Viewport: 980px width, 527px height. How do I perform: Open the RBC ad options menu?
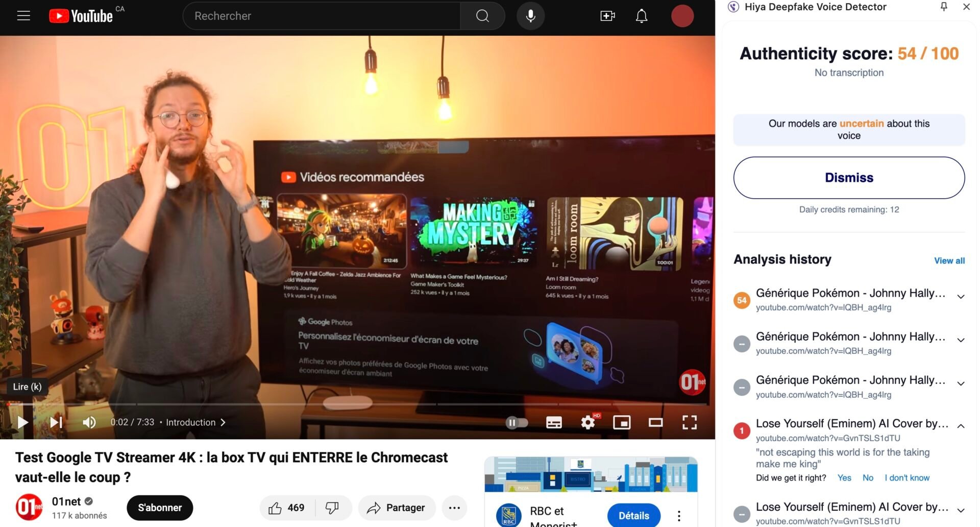pyautogui.click(x=679, y=516)
